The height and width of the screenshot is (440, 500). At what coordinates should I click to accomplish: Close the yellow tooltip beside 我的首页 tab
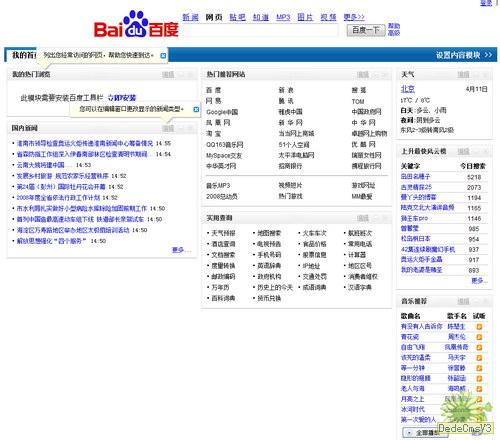pos(163,55)
